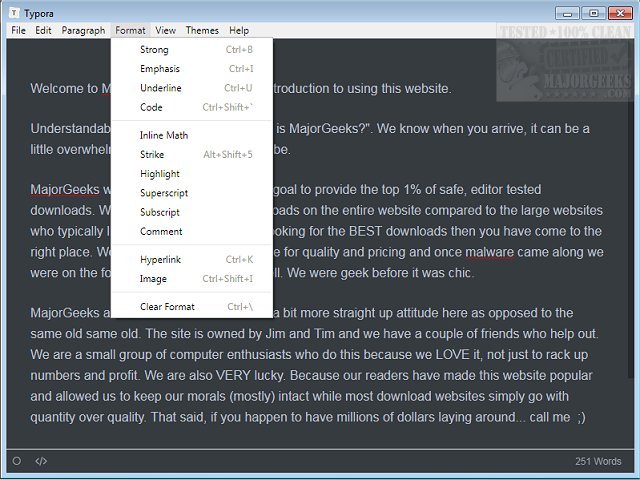Apply Code formatting option

192,107
